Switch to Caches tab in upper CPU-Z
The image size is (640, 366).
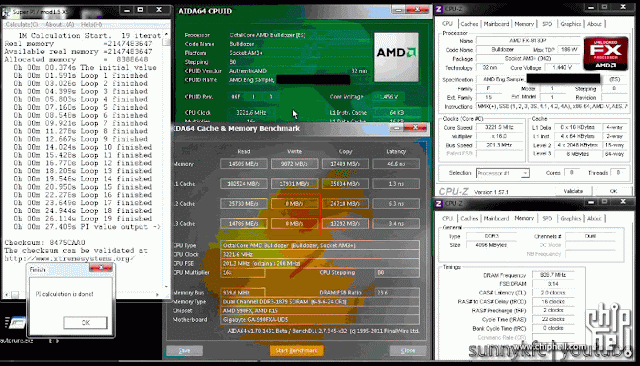(469, 24)
